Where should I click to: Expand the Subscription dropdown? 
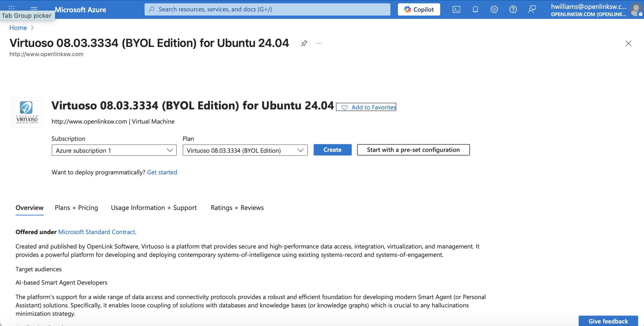114,150
